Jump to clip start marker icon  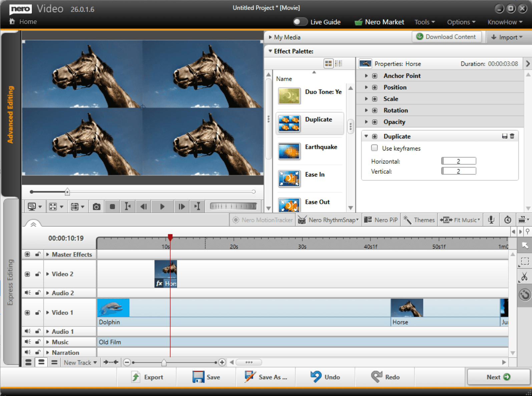[x=128, y=207]
